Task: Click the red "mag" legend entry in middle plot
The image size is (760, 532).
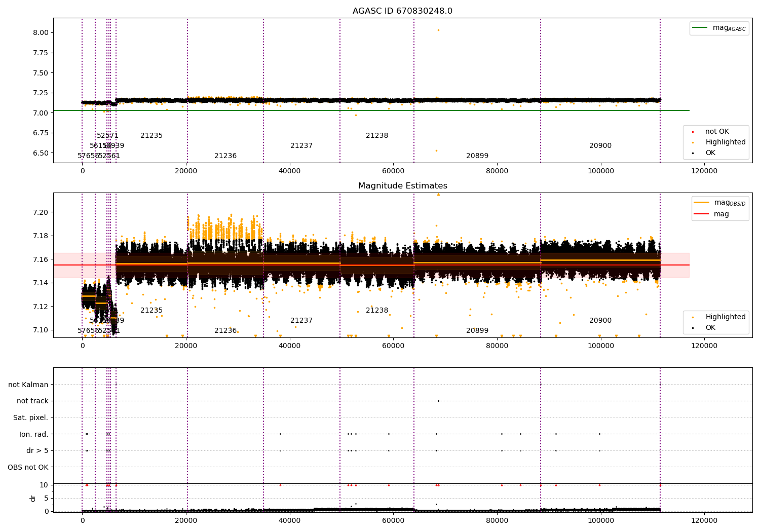Action: (x=712, y=214)
